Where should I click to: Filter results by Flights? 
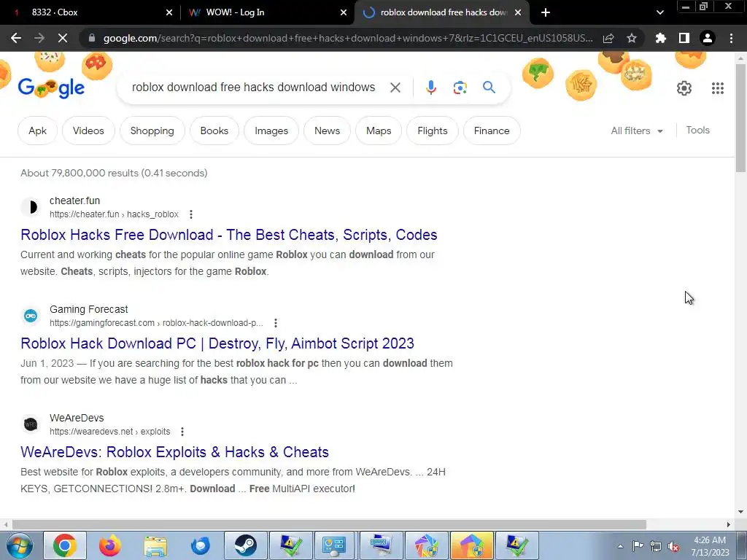click(432, 131)
